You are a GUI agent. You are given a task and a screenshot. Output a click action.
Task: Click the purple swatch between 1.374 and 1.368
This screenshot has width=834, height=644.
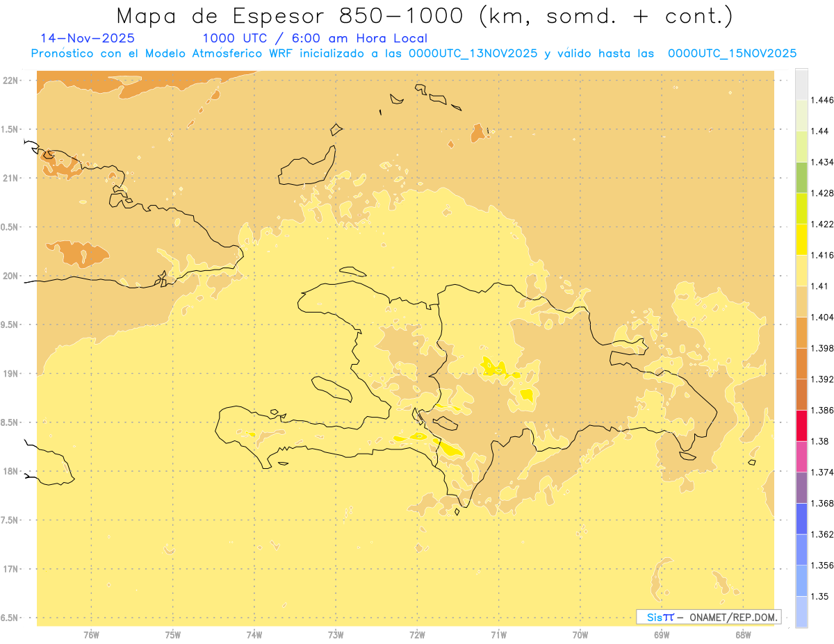pos(801,488)
